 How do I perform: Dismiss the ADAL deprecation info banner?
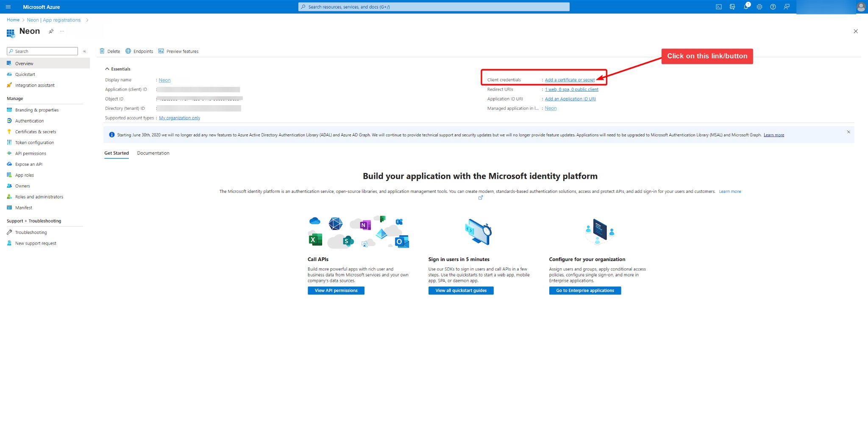tap(848, 132)
